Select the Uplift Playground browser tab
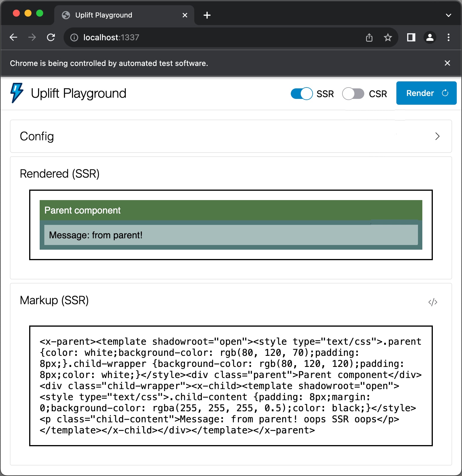Viewport: 462px width, 476px height. [124, 15]
